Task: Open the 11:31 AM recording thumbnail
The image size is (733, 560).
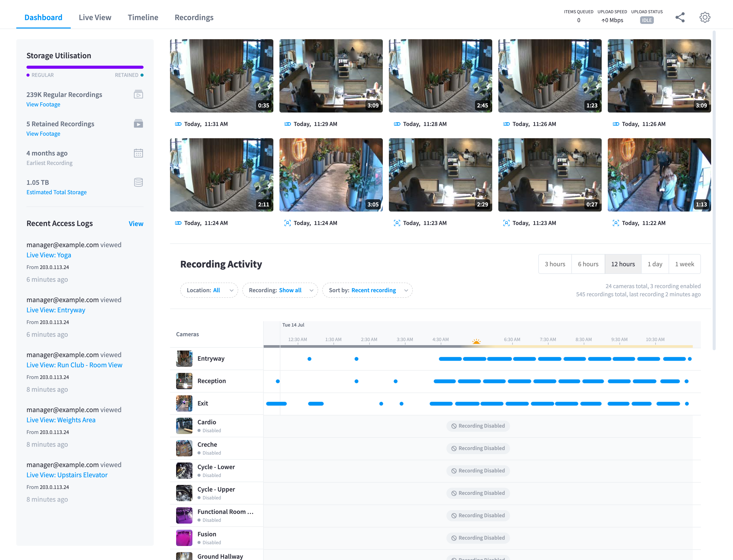Action: coord(222,76)
